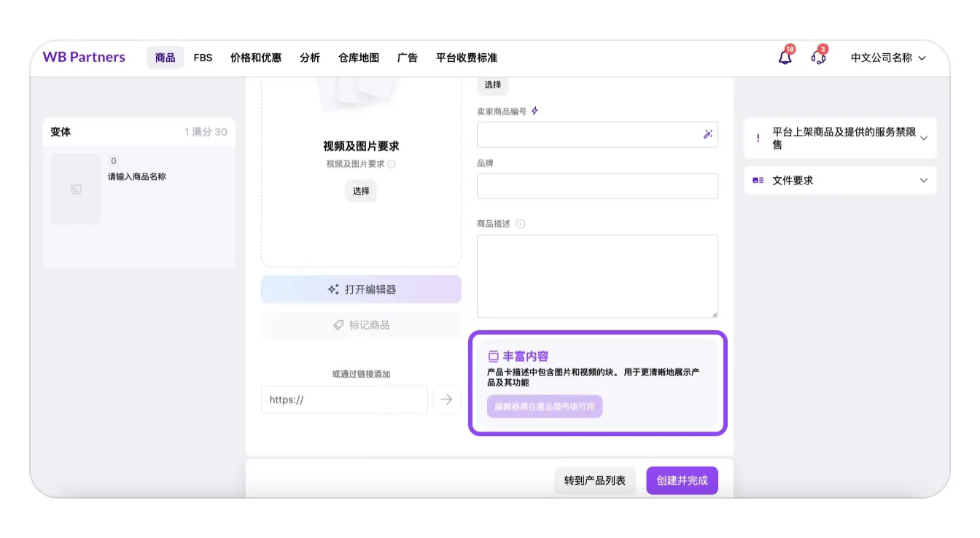Image resolution: width=980 pixels, height=538 pixels.
Task: Click the arrow button next to the https:// field
Action: (446, 399)
